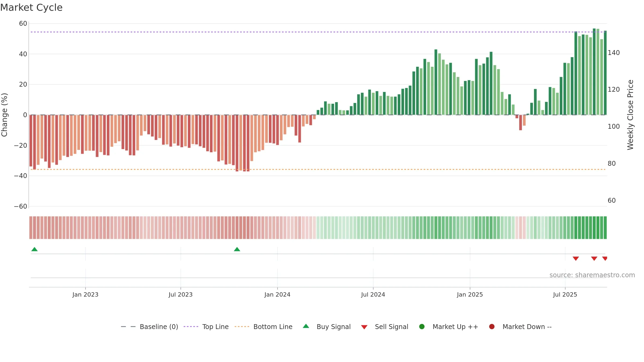Image resolution: width=644 pixels, height=362 pixels.
Task: Click the last sell signal marker at chart edge
Action: point(605,258)
